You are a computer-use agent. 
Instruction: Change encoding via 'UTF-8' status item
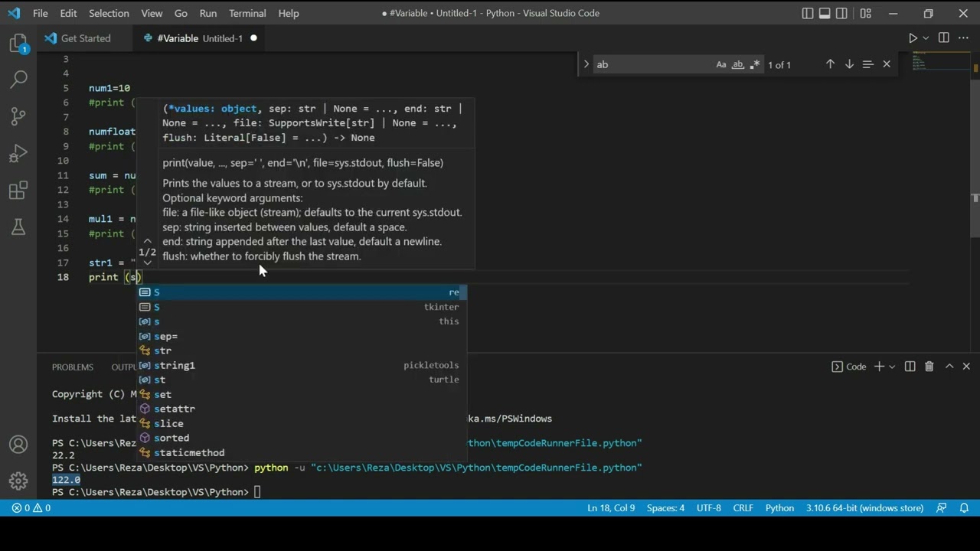point(708,508)
